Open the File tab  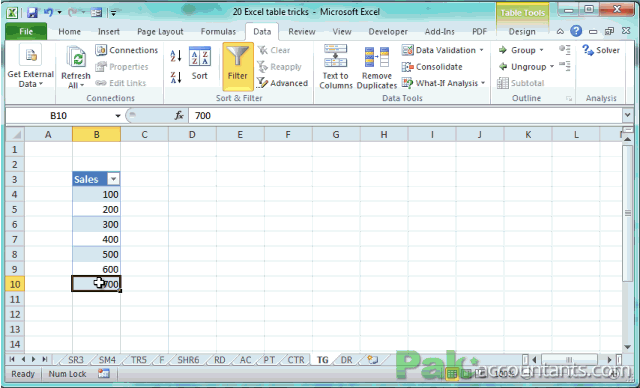pos(26,31)
